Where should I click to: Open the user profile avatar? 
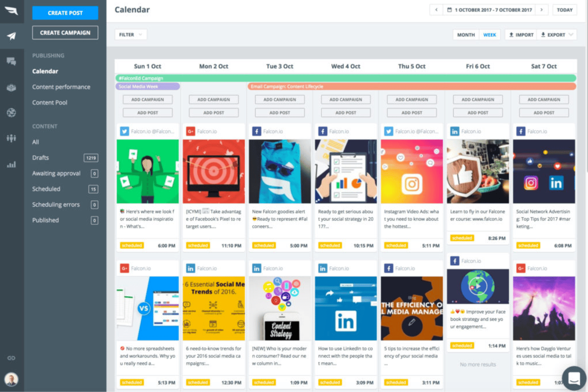(x=11, y=379)
